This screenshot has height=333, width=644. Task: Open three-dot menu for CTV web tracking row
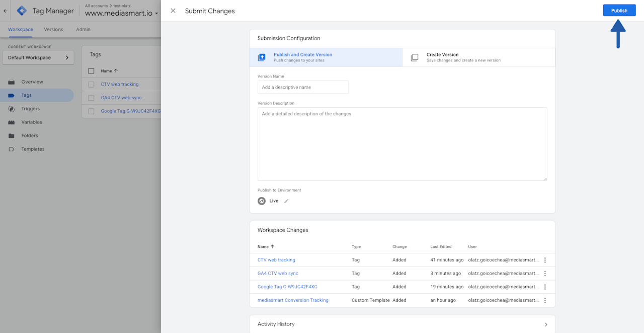click(545, 260)
